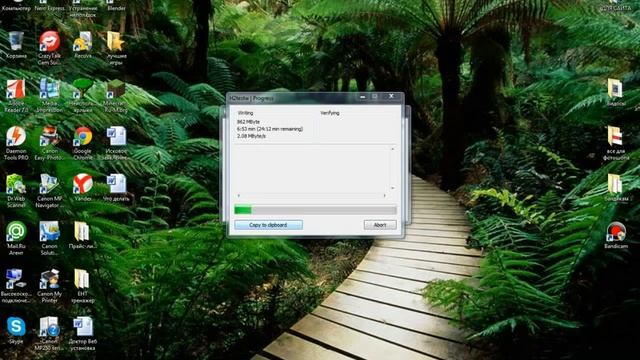This screenshot has height=360, width=640.
Task: Select the Adobe Reader desktop icon
Action: coord(16,96)
